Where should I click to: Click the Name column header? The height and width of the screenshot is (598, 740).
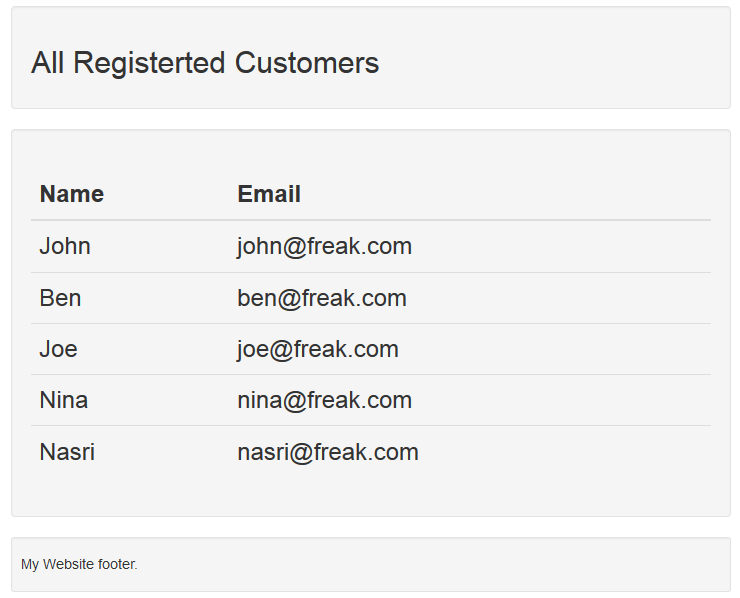[x=72, y=194]
